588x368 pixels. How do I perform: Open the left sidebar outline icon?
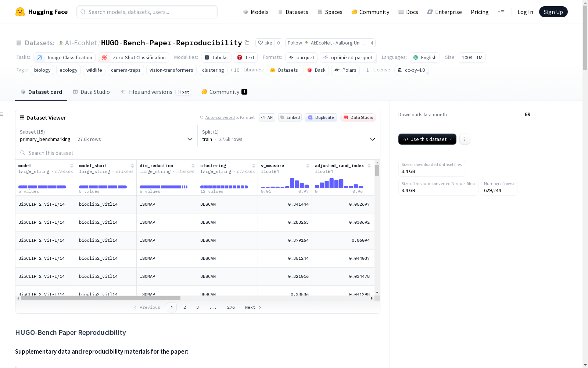[x=1, y=114]
